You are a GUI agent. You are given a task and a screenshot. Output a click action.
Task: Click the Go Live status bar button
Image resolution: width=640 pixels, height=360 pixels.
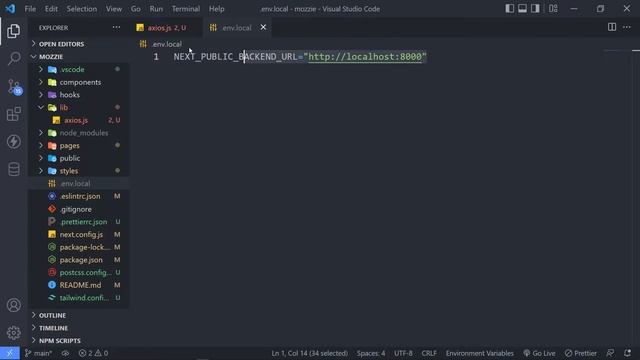[539, 353]
